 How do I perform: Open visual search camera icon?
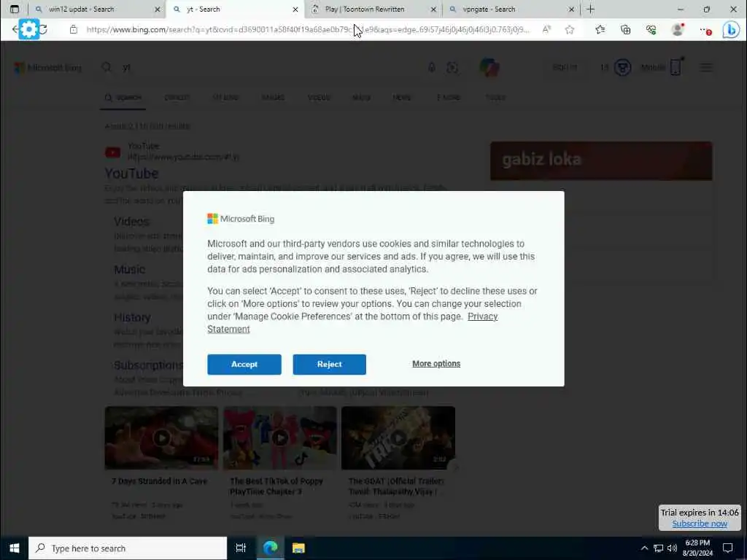point(452,68)
